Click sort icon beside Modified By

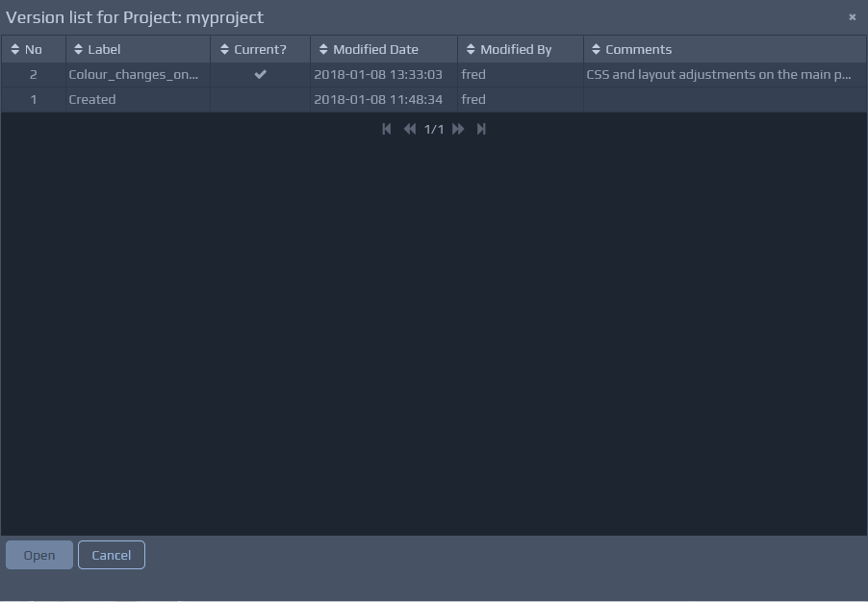coord(471,49)
